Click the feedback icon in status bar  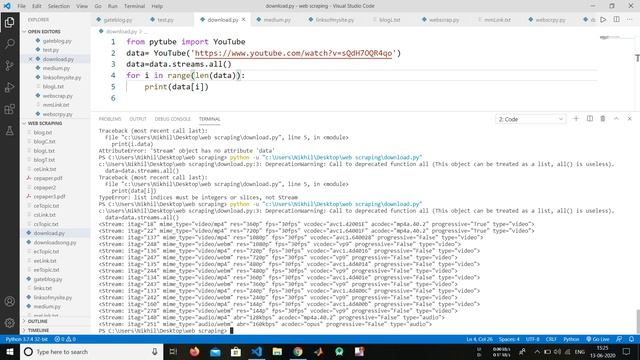[619, 339]
